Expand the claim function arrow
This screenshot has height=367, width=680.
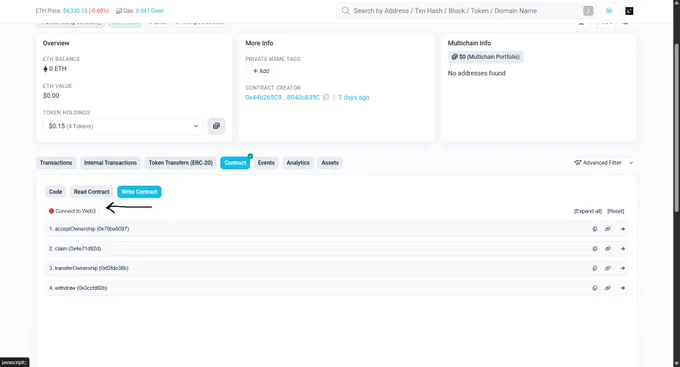click(x=622, y=249)
